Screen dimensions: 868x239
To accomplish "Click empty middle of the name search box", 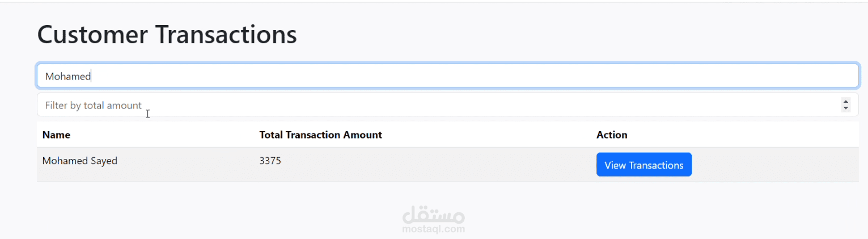I will (448, 76).
